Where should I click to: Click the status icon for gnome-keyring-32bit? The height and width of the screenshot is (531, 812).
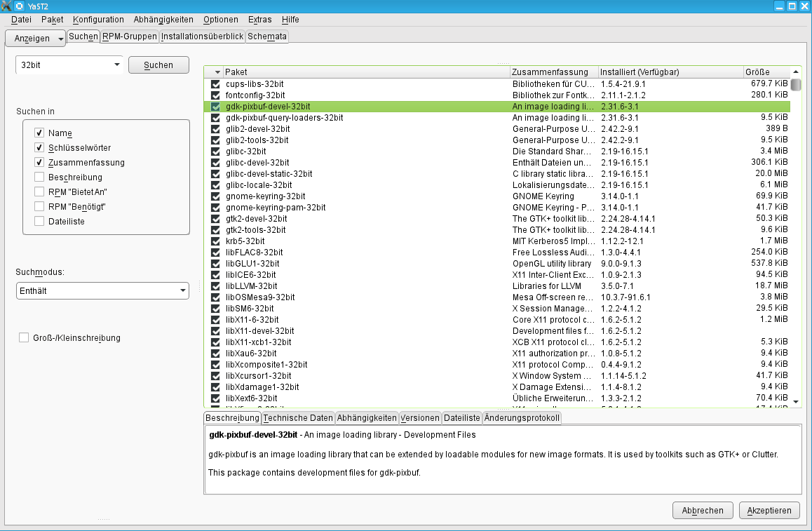(x=215, y=196)
